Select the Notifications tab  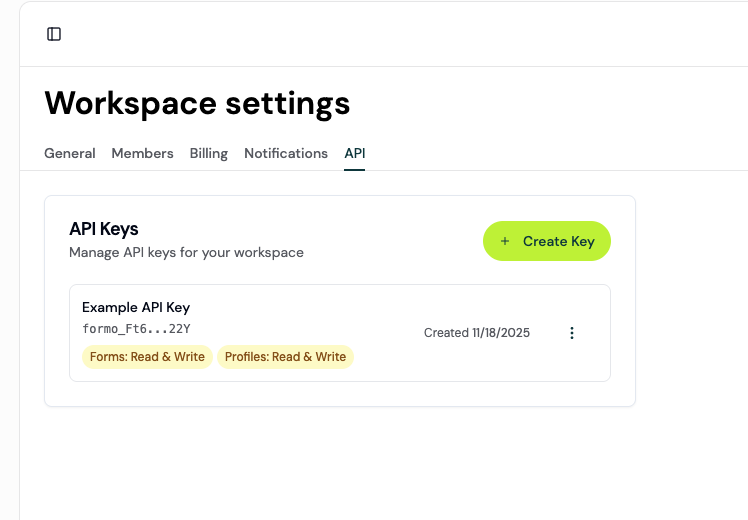point(286,153)
